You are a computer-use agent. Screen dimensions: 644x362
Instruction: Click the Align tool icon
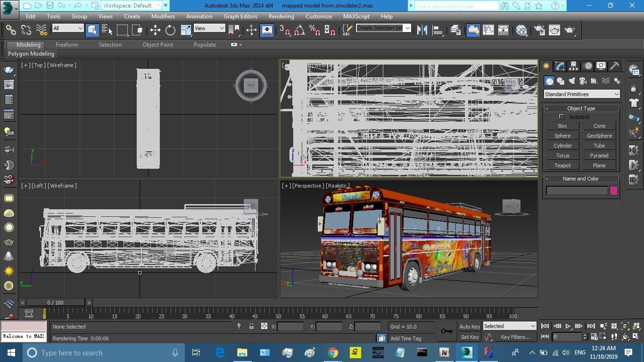pos(438,30)
